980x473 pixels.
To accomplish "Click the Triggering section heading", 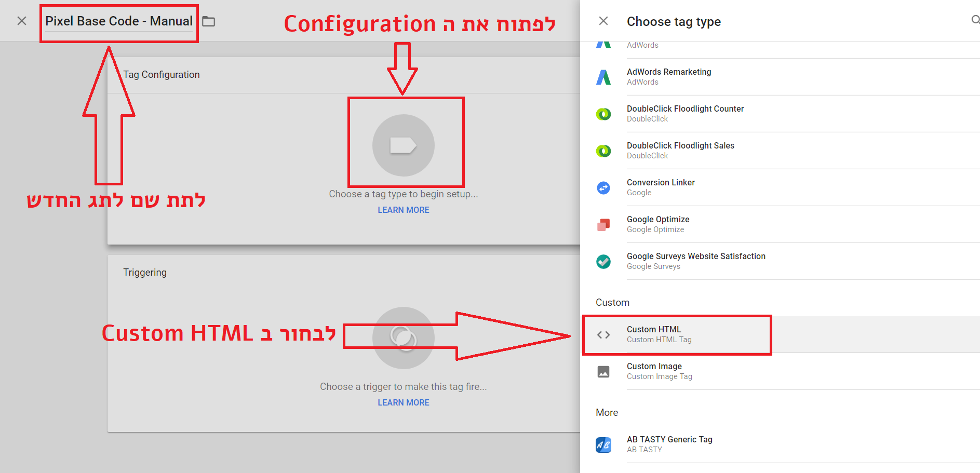I will pos(145,272).
